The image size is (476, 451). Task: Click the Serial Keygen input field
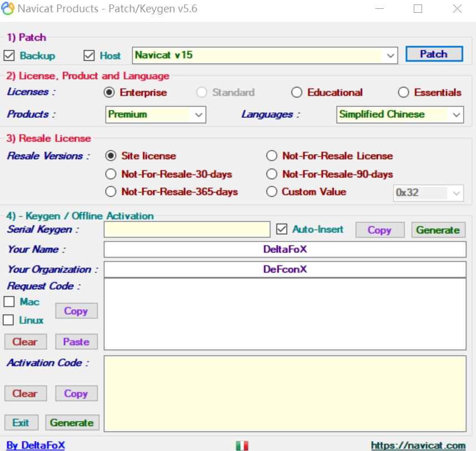coord(187,230)
